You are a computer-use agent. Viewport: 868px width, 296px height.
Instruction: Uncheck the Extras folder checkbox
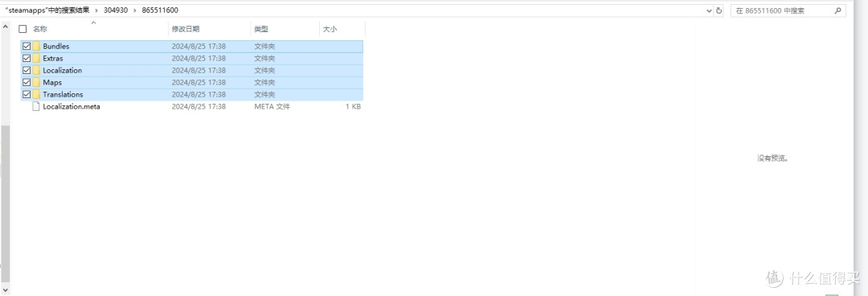[26, 58]
